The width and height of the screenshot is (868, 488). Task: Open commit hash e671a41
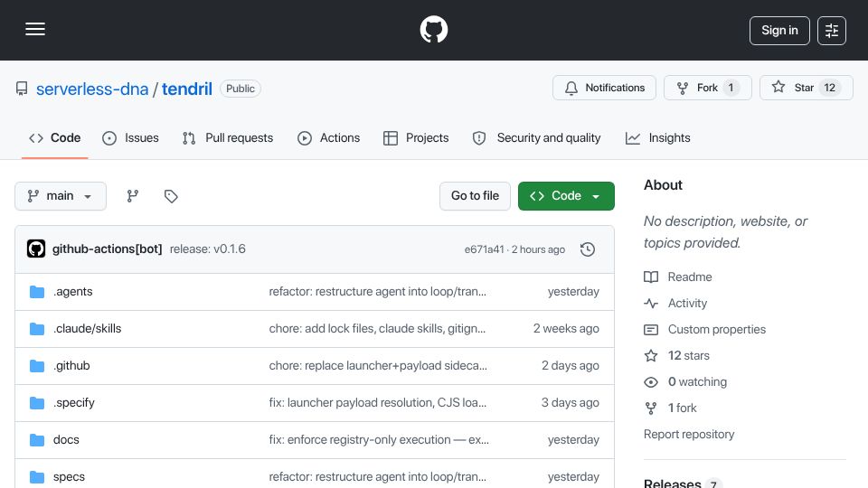[484, 249]
